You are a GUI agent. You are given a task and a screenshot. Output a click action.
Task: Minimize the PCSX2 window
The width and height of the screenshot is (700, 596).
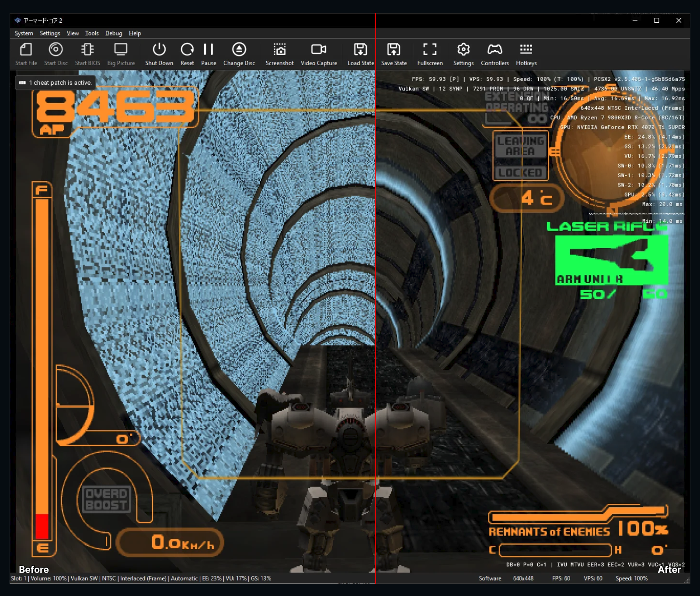(x=635, y=21)
